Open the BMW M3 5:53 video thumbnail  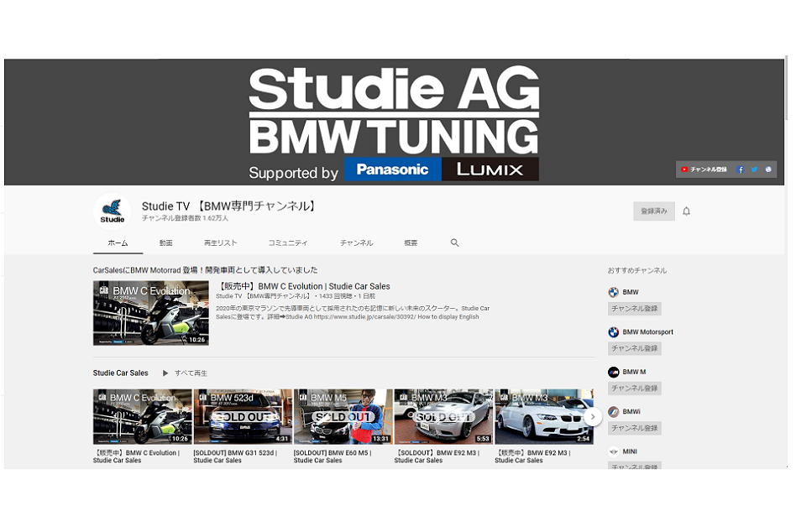(443, 417)
